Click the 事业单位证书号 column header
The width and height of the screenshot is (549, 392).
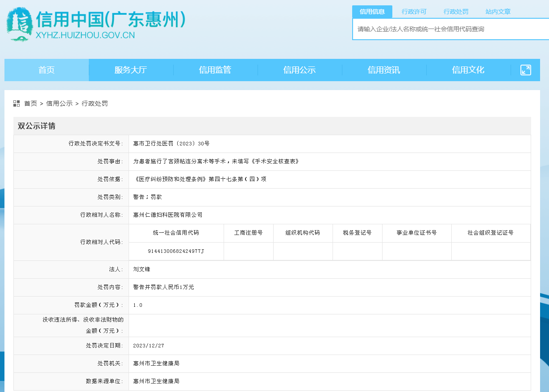pos(417,233)
